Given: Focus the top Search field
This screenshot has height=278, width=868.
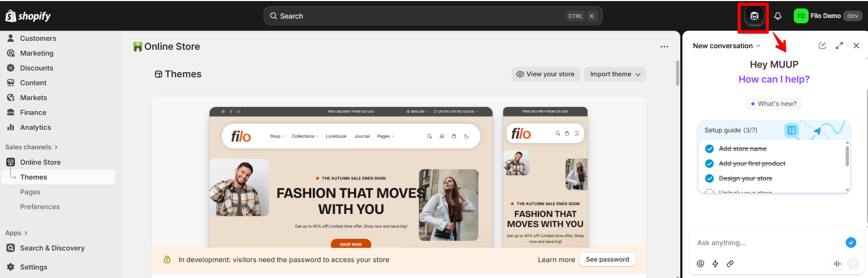Looking at the screenshot, I should pyautogui.click(x=433, y=16).
